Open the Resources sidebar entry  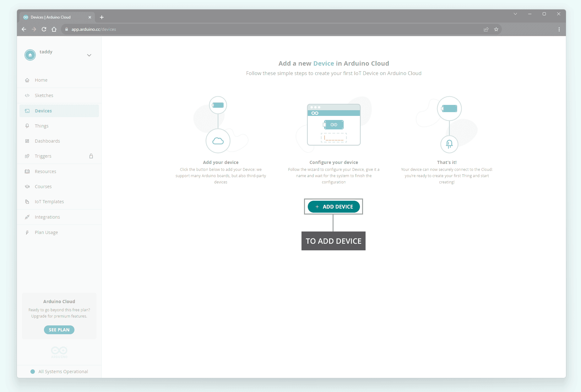(x=46, y=171)
